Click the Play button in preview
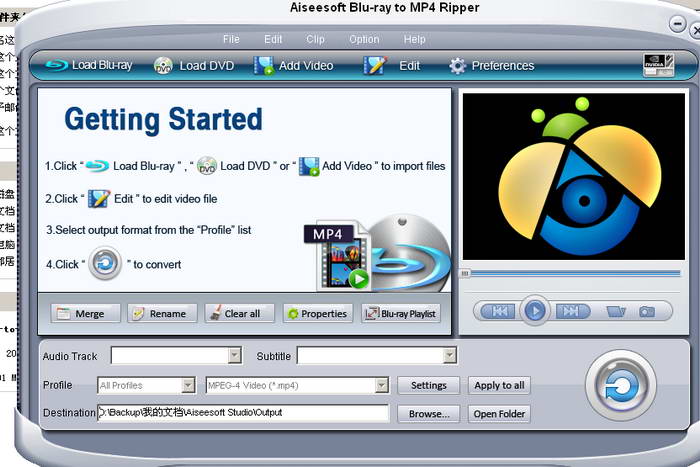 click(x=535, y=310)
